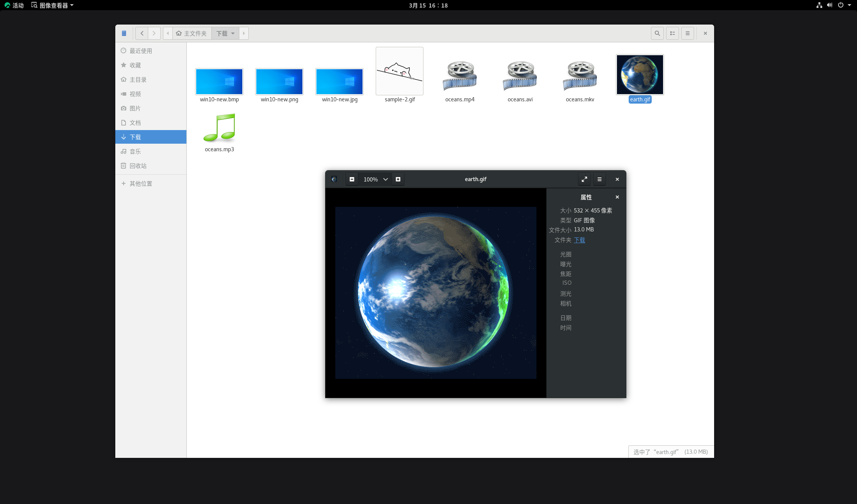Expand the 下载 path bar dropdown
Image resolution: width=857 pixels, height=504 pixels.
tap(233, 33)
